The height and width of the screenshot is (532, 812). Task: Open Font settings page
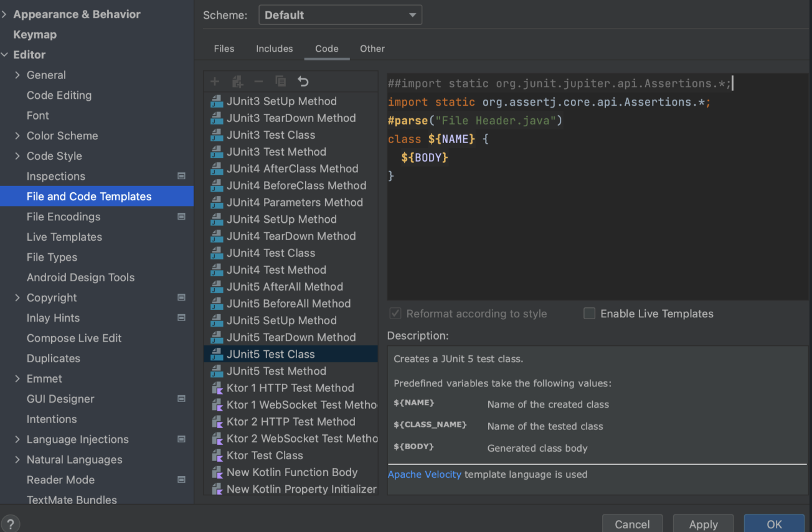click(38, 116)
